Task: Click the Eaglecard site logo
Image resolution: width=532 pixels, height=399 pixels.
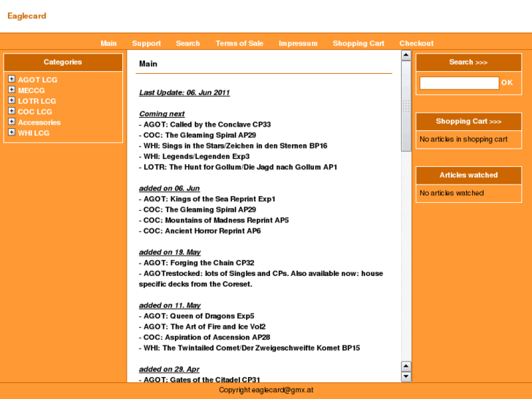Action: tap(27, 16)
